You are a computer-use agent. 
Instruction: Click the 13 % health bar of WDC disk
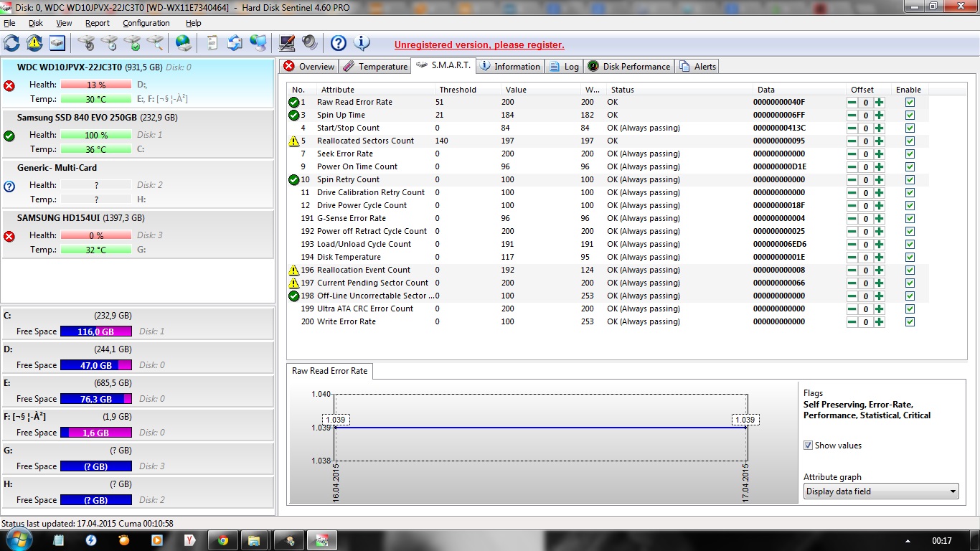(96, 85)
